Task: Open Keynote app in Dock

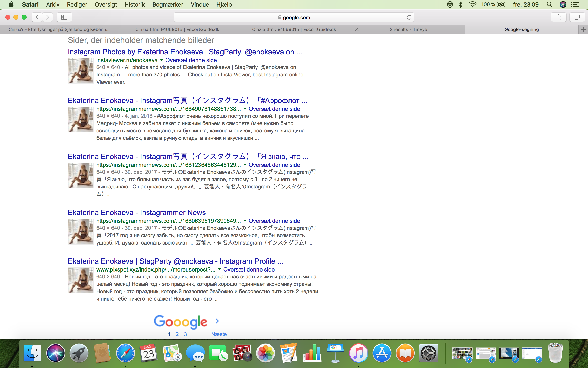Action: (335, 353)
